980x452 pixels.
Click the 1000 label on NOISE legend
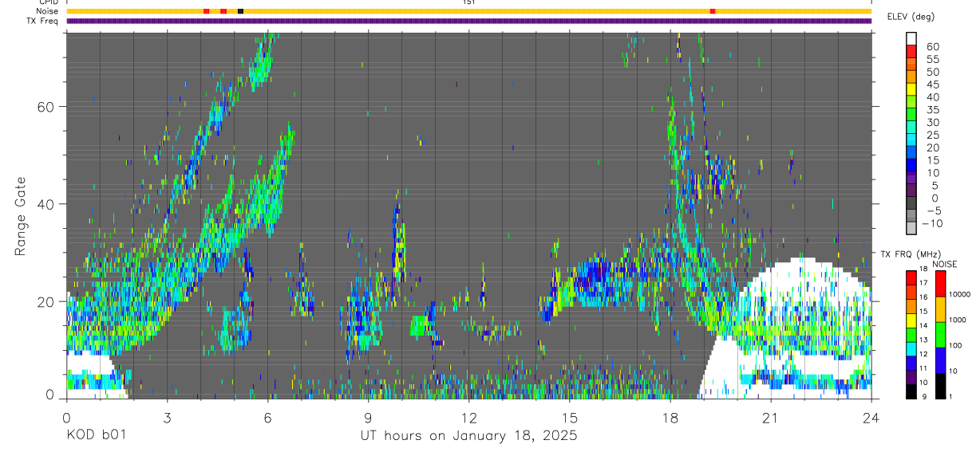[x=958, y=320]
